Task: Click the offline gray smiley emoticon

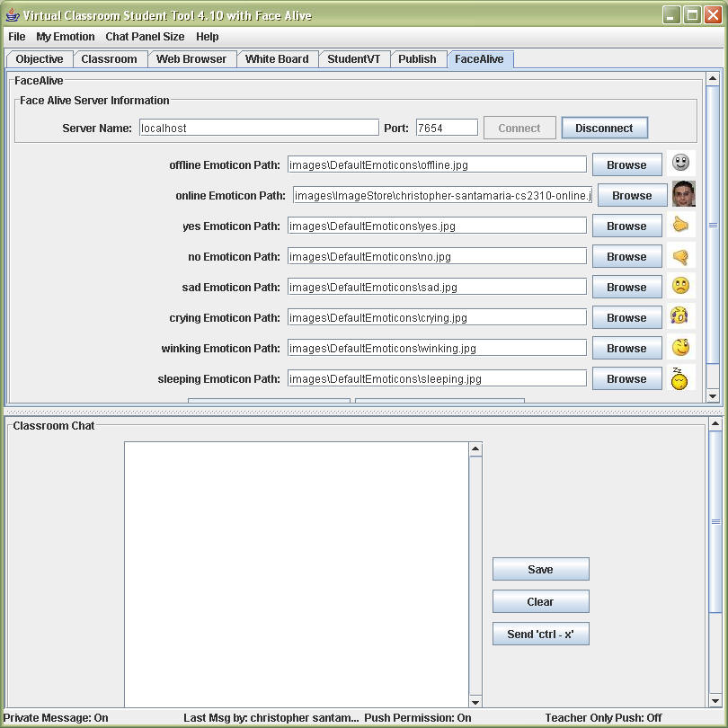Action: coord(680,164)
